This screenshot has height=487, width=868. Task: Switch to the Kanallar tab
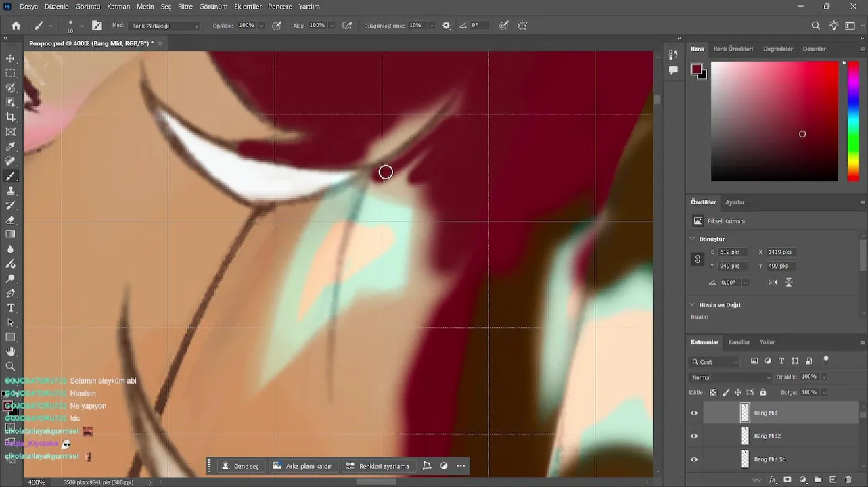tap(739, 342)
